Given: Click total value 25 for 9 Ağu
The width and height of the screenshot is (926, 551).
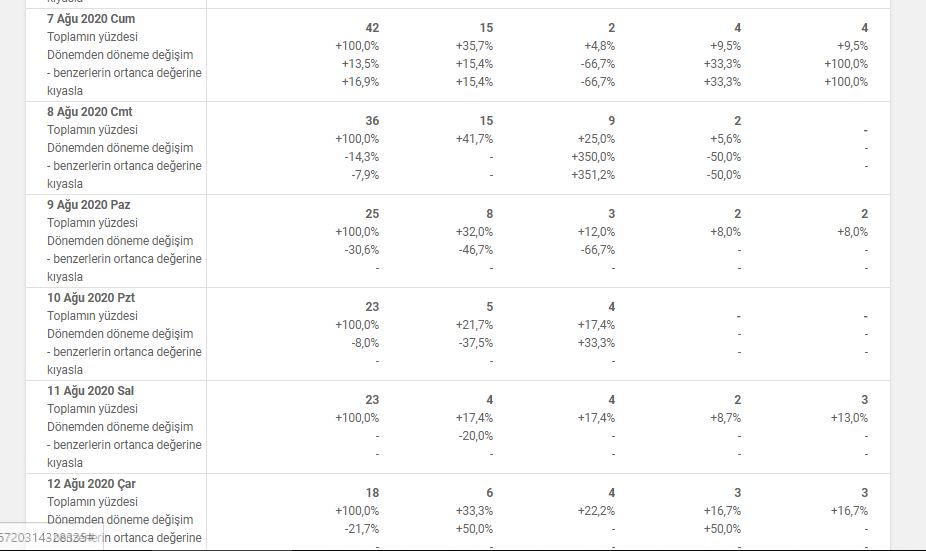Looking at the screenshot, I should 372,214.
